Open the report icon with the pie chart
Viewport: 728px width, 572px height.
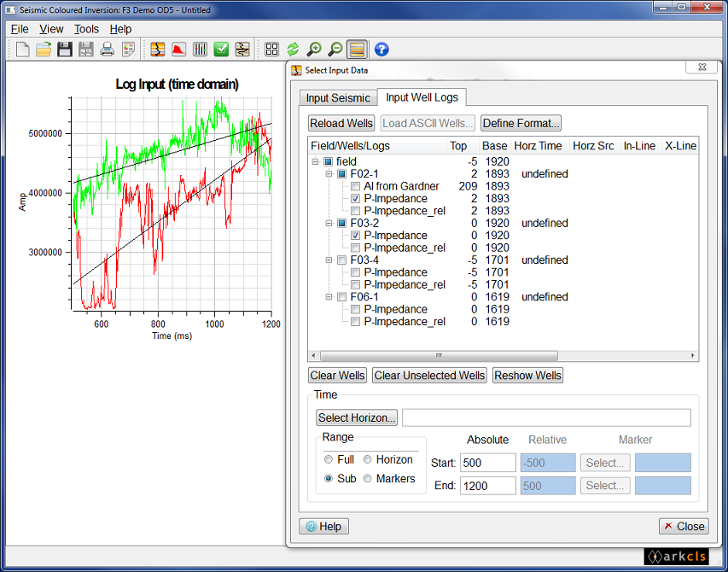(129, 50)
